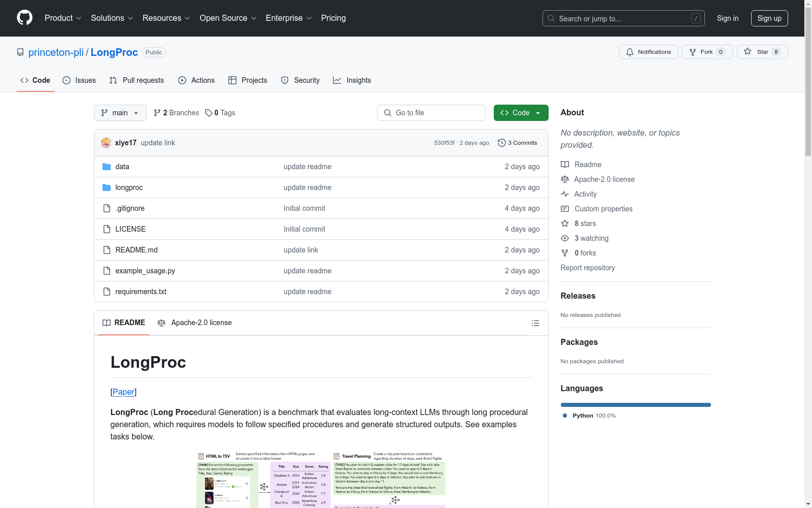812x508 pixels.
Task: Expand the Enterprise menu
Action: tap(289, 18)
